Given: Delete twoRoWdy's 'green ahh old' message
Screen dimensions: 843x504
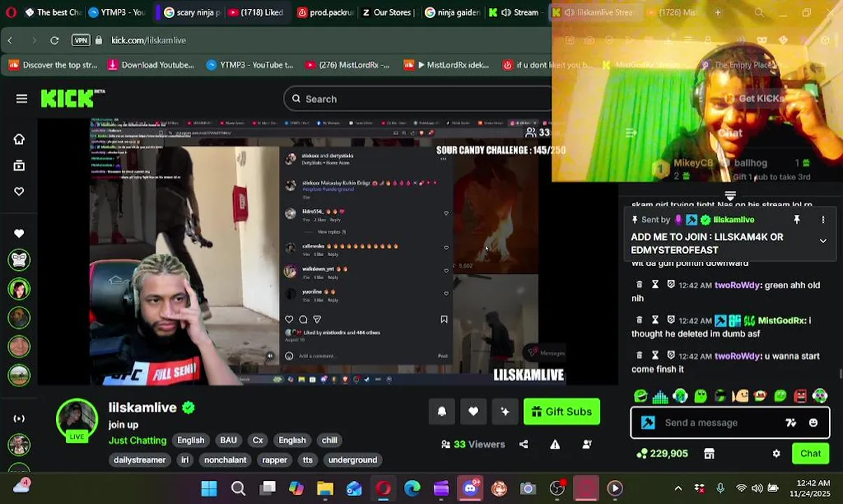Looking at the screenshot, I should tap(639, 285).
